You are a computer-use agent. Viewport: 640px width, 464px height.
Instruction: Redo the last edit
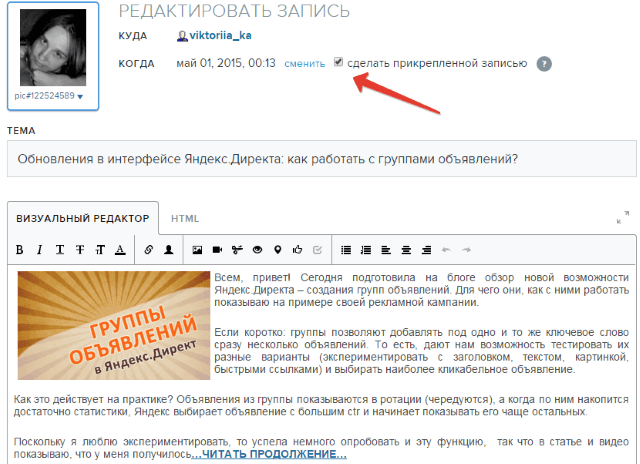coord(467,250)
